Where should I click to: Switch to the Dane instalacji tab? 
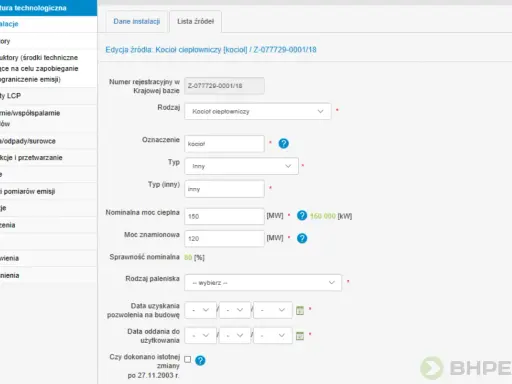137,21
